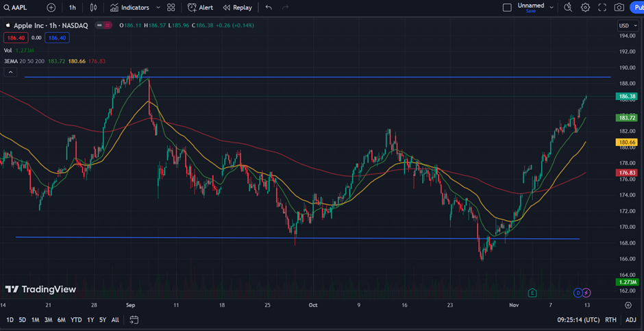Open the quick search icon

567,8
